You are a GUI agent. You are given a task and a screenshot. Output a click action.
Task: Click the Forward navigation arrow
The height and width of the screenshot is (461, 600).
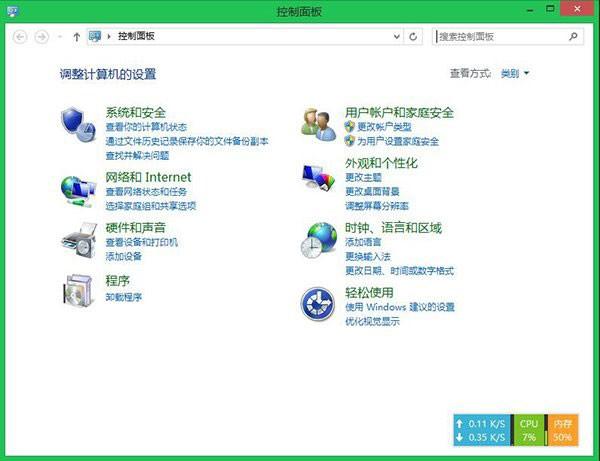click(x=41, y=37)
